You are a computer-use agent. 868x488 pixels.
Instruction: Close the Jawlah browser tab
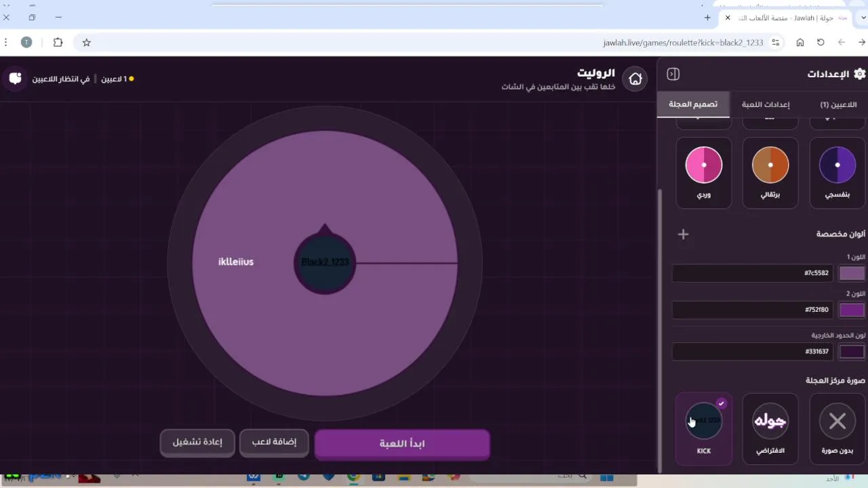[x=728, y=18]
